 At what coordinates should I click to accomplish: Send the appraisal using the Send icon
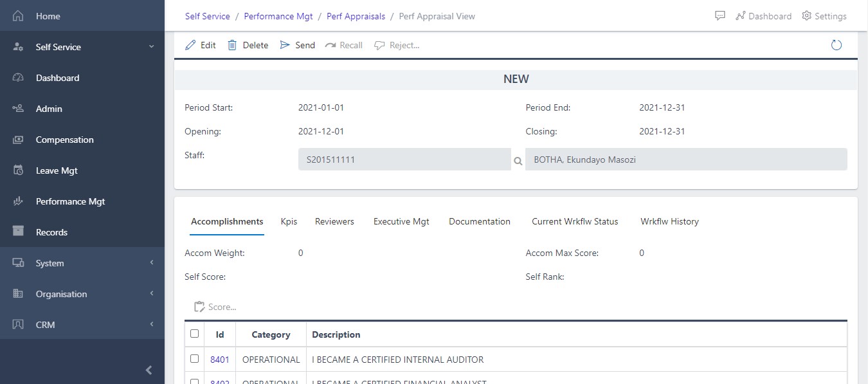point(285,45)
